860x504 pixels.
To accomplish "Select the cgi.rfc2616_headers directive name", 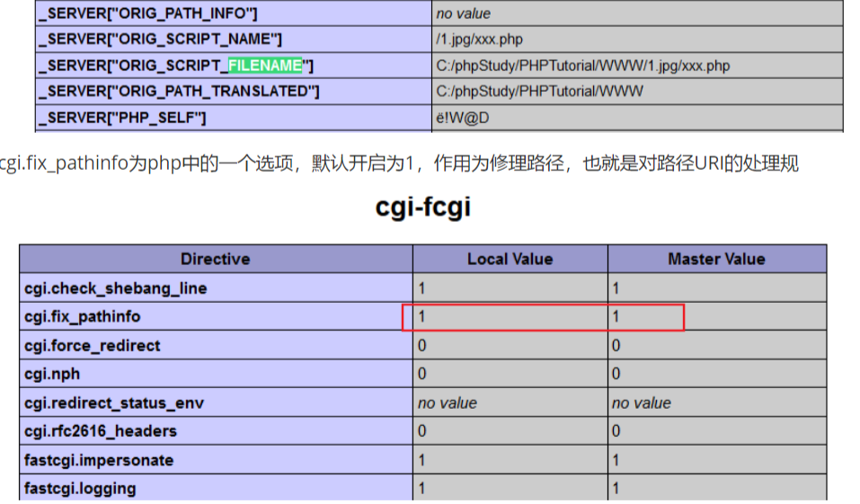I will pos(101,431).
